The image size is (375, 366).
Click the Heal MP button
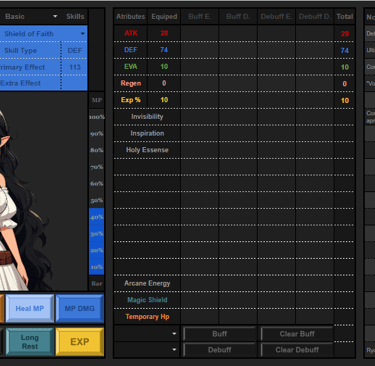click(x=30, y=309)
